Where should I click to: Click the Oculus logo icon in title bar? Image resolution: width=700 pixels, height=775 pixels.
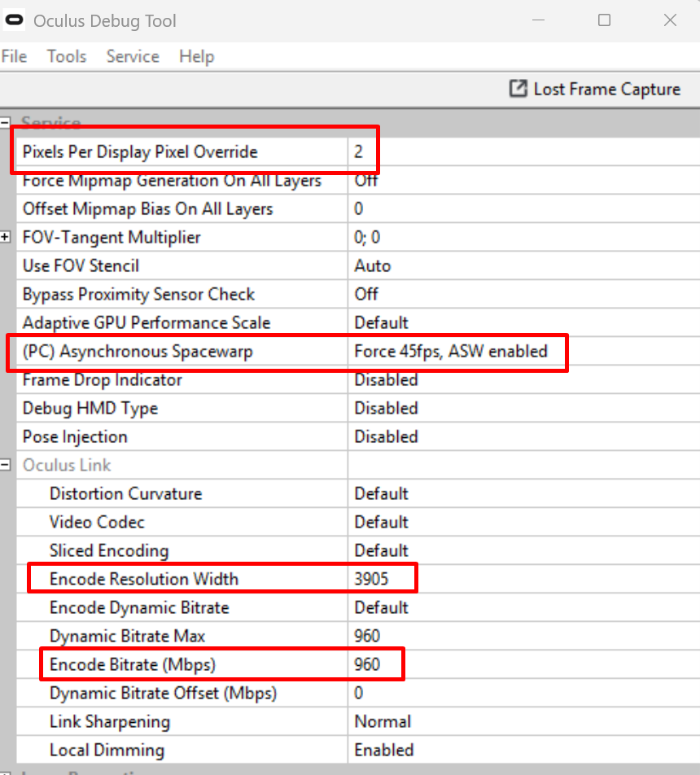(x=14, y=20)
